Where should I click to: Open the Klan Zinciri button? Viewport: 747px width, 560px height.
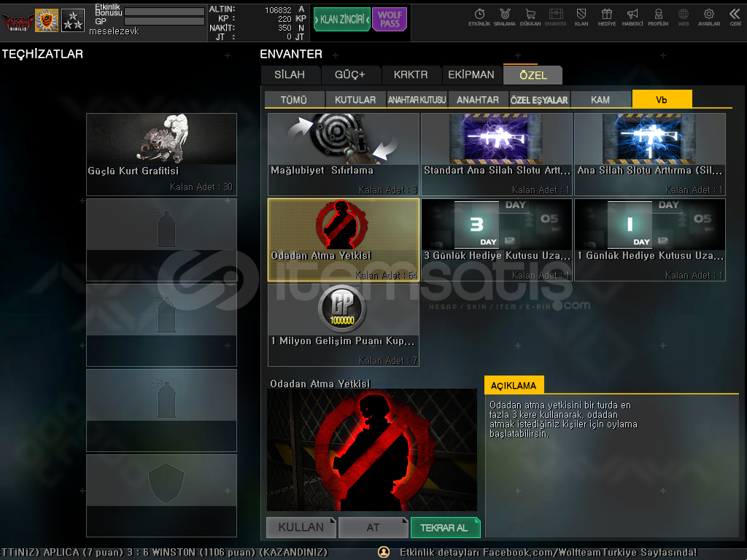click(x=341, y=20)
